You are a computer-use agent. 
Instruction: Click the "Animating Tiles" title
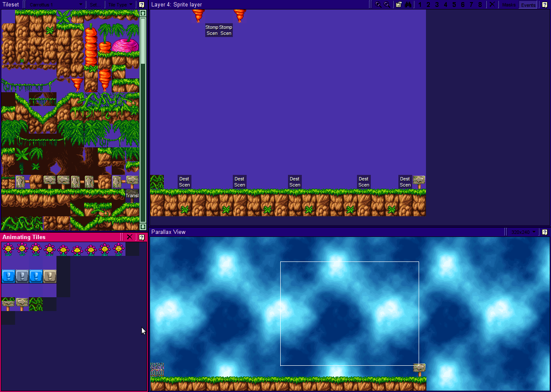coord(24,237)
